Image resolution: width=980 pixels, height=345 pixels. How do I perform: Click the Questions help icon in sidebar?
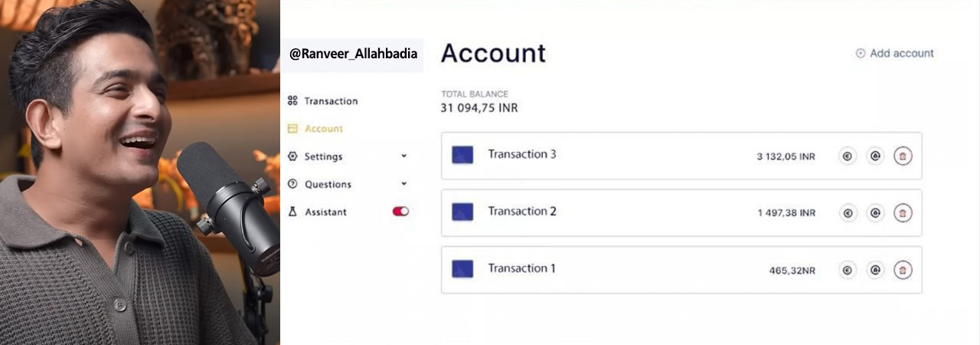coord(292,184)
